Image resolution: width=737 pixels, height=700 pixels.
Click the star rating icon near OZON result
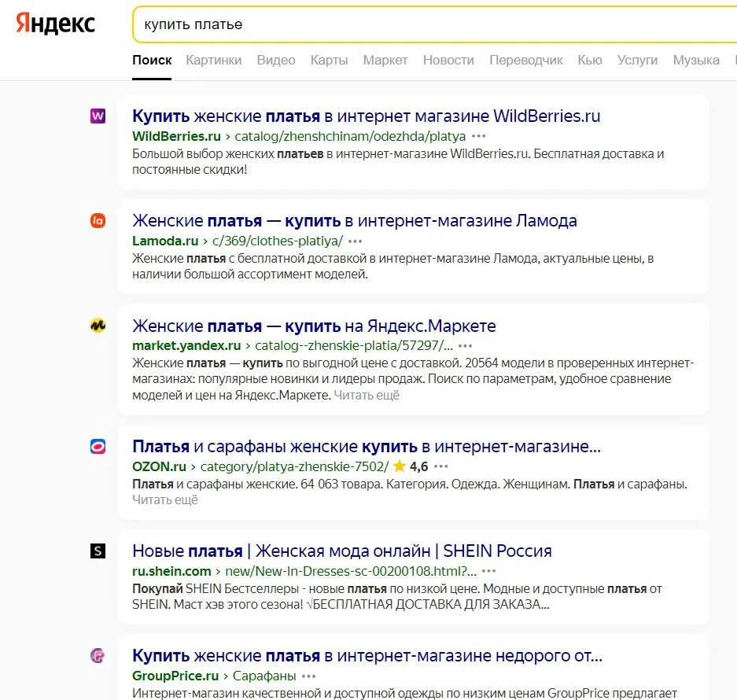(x=400, y=466)
